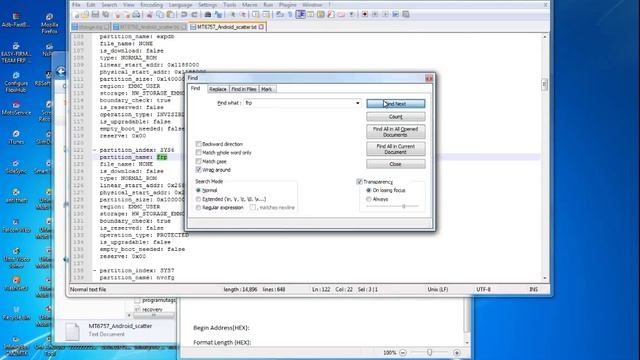The height and width of the screenshot is (360, 640).
Task: Click the Undo toolbar icon
Action: (184, 14)
